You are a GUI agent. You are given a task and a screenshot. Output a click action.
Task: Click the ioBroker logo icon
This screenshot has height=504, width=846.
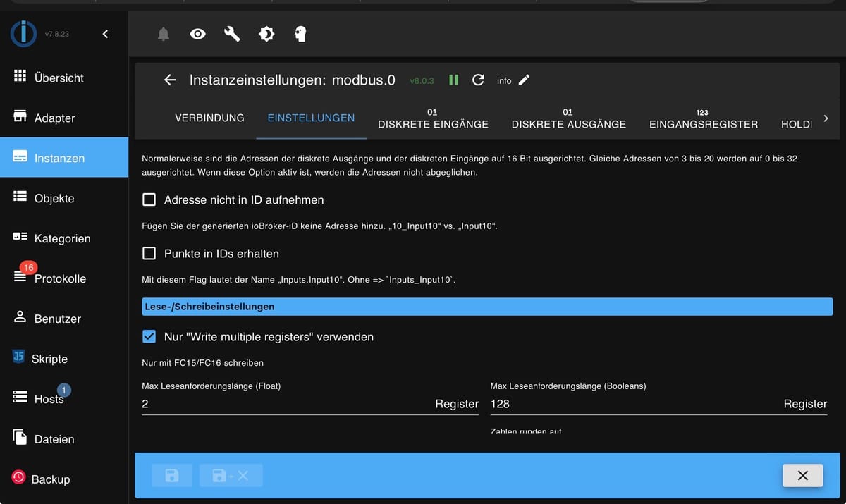pos(23,34)
